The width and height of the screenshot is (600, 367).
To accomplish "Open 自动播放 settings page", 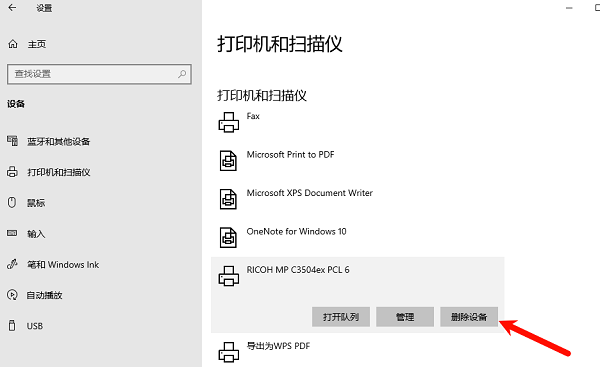I will coord(44,295).
